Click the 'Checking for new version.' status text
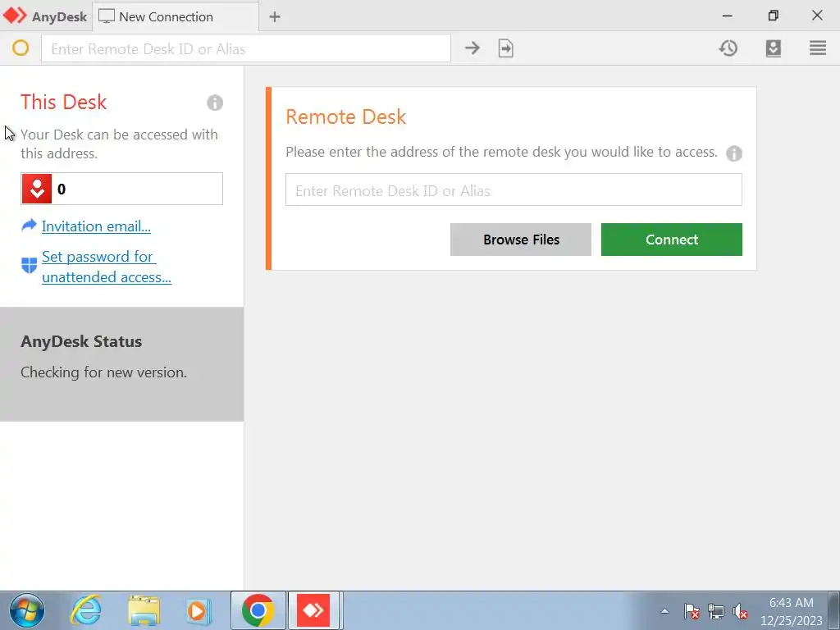Image resolution: width=840 pixels, height=630 pixels. click(x=104, y=372)
